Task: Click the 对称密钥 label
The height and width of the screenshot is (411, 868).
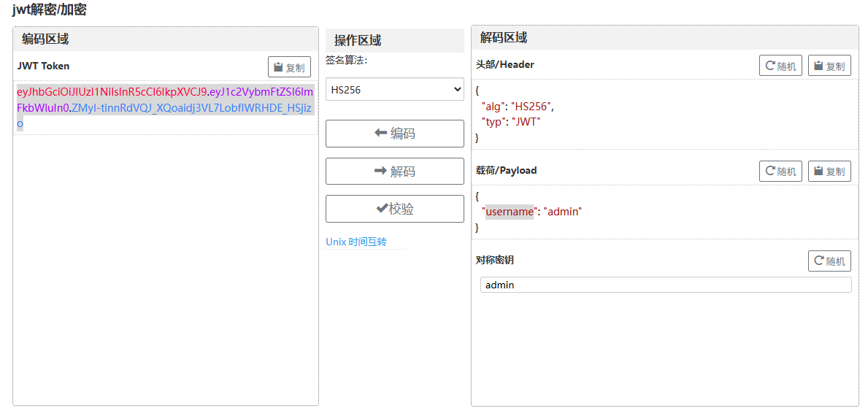Action: 494,260
